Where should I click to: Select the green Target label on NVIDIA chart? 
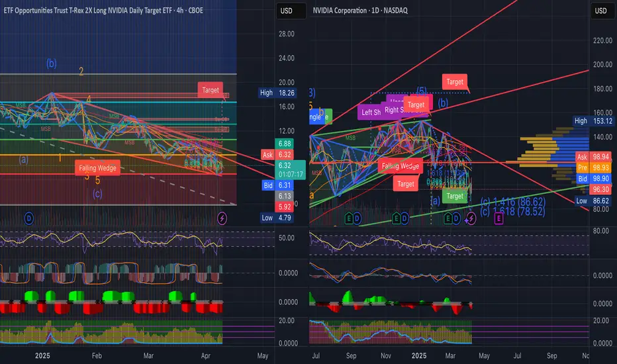455,196
